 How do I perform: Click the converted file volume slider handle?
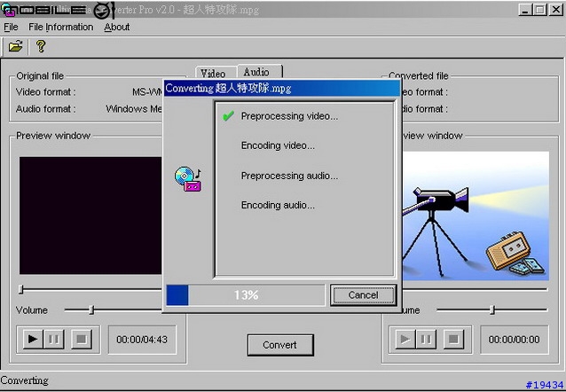pos(492,310)
